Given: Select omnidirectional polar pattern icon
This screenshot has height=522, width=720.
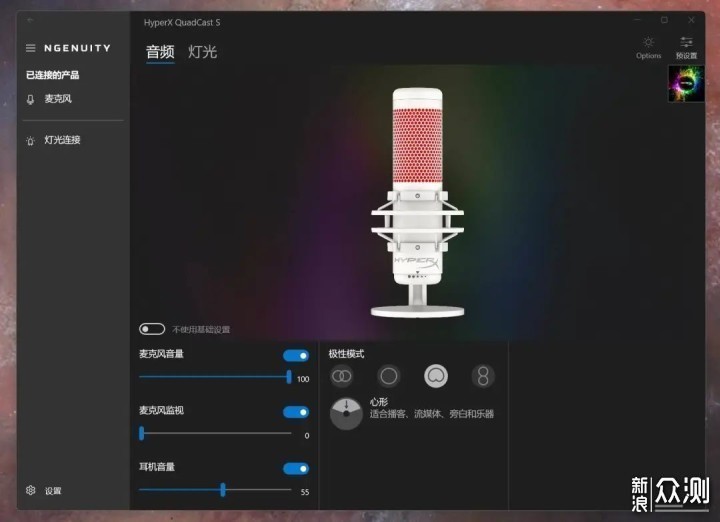Looking at the screenshot, I should [x=389, y=376].
